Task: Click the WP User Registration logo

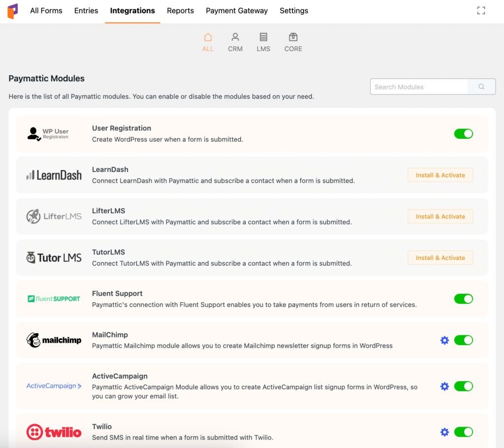Action: point(48,134)
